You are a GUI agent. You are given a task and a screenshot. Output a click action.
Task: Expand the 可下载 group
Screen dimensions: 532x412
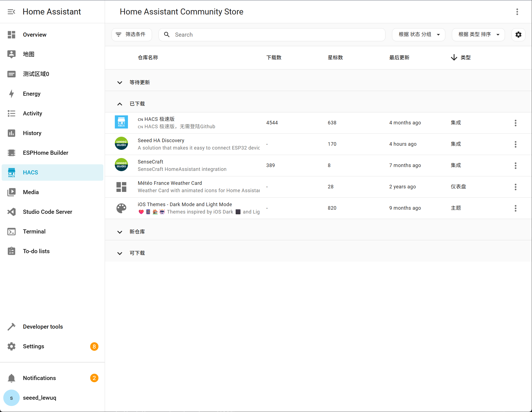tap(120, 253)
